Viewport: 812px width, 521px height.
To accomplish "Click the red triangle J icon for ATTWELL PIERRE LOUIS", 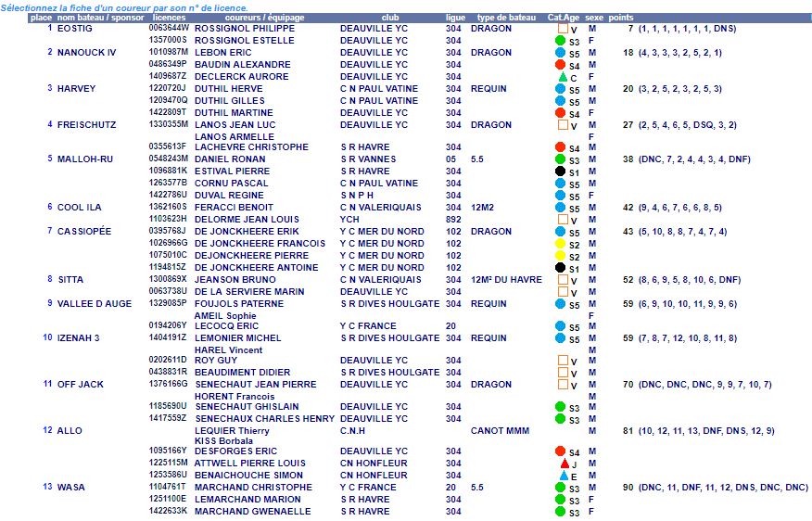I will 563,464.
